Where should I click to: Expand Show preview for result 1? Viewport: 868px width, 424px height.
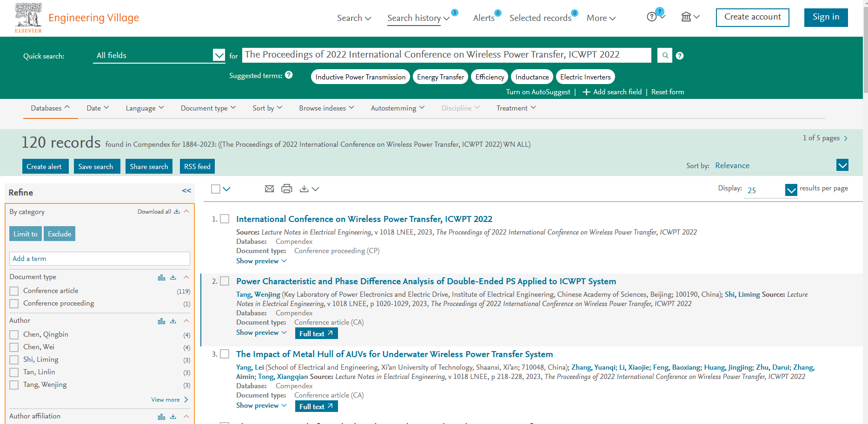click(261, 261)
